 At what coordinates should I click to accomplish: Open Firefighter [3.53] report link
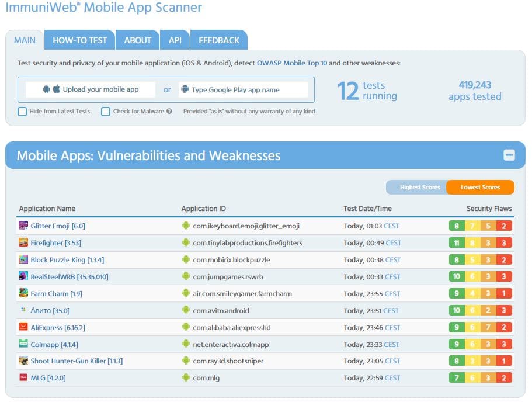[x=55, y=242]
